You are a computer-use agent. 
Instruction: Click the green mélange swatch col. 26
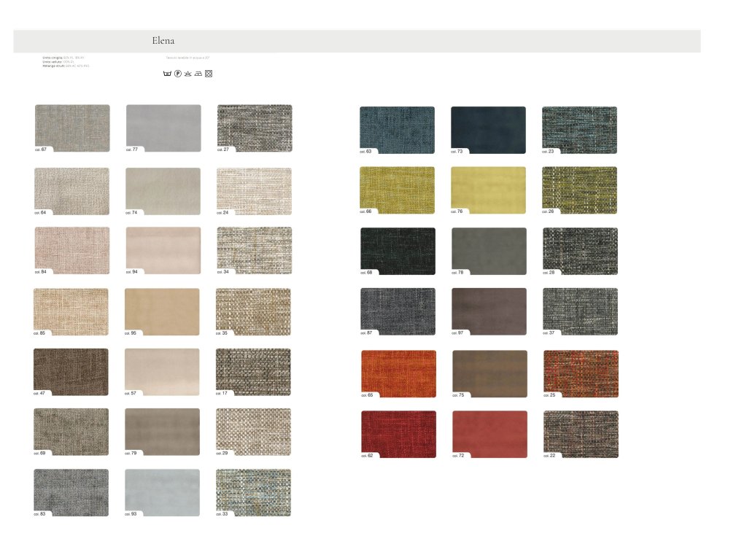579,190
